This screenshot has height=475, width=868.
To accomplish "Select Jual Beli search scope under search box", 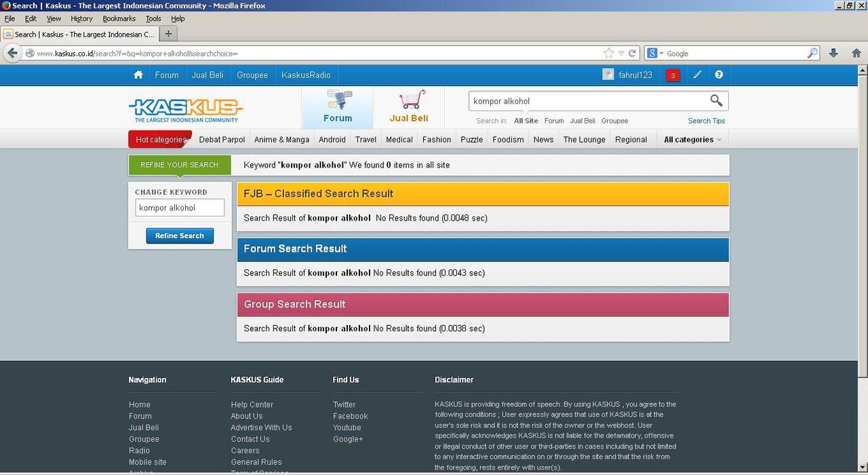I will (583, 121).
